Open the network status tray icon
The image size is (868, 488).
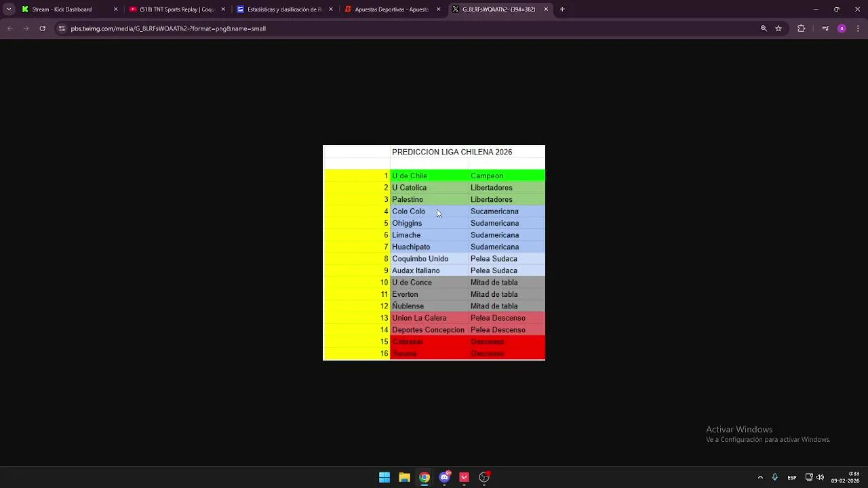coord(809,477)
